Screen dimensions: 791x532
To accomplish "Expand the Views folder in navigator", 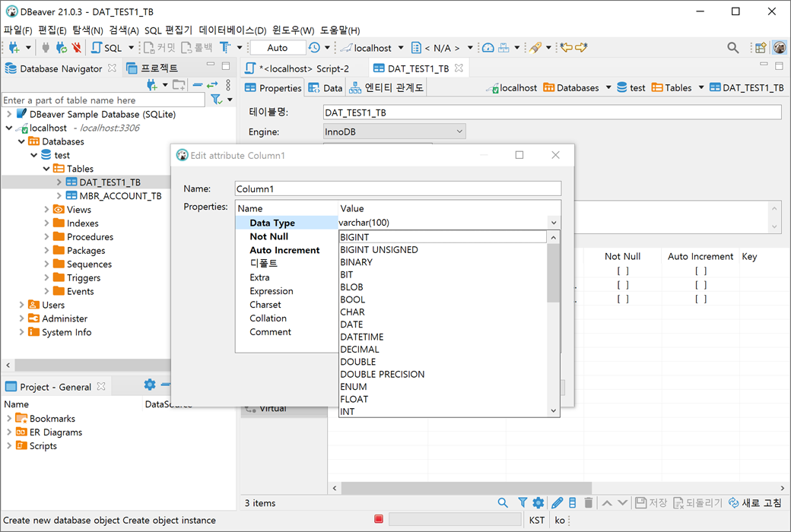I will (46, 209).
